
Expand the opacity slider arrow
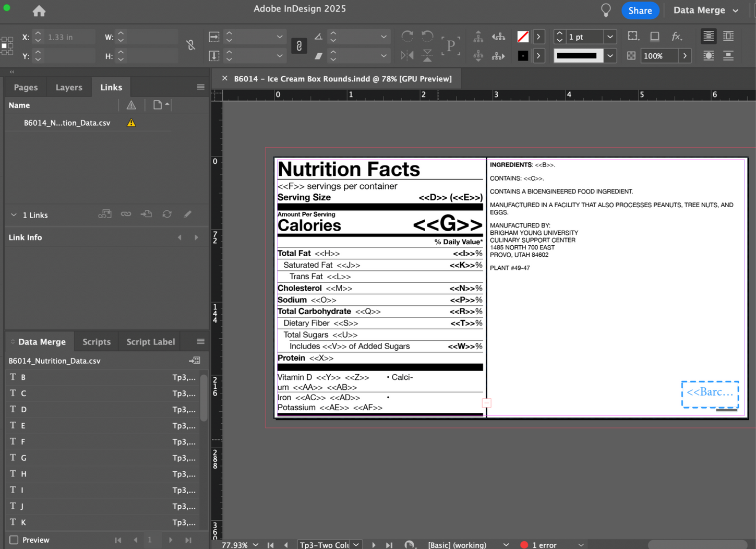685,56
